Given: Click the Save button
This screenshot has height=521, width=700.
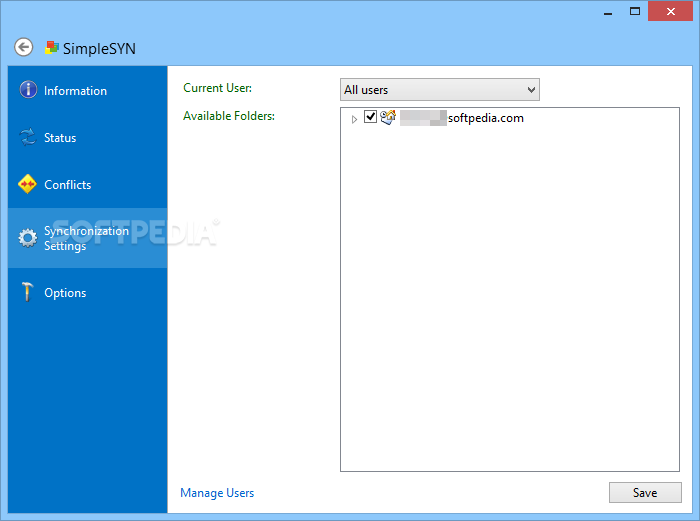Looking at the screenshot, I should [x=645, y=492].
